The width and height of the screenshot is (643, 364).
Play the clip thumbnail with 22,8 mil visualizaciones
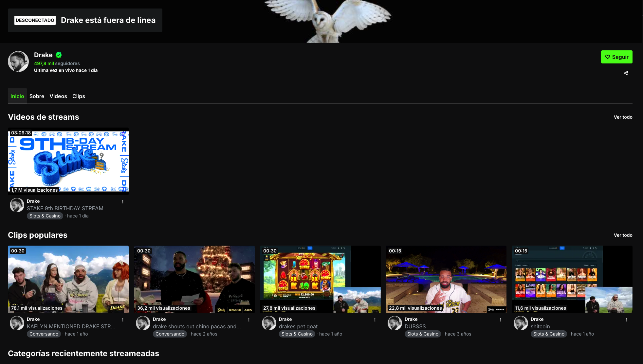(446, 279)
